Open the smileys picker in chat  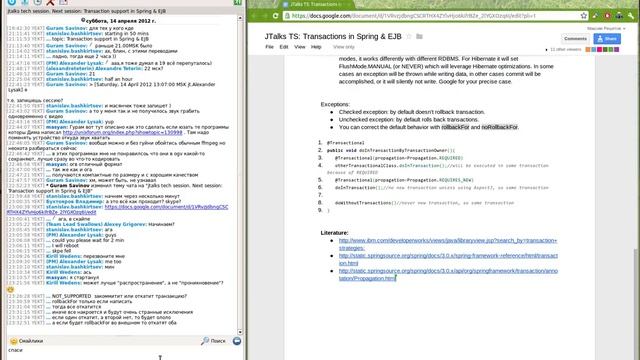[x=27, y=341]
